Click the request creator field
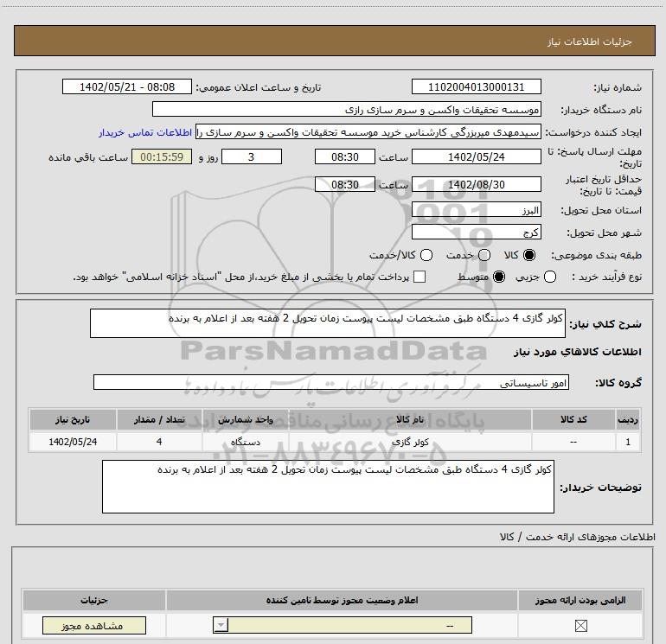This screenshot has height=644, width=666. point(368,132)
